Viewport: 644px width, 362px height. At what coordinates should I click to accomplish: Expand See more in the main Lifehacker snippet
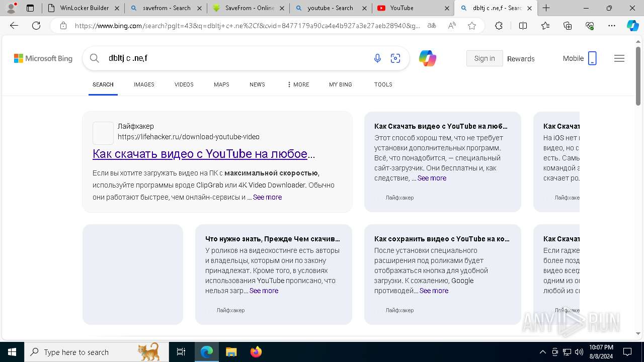pyautogui.click(x=267, y=197)
